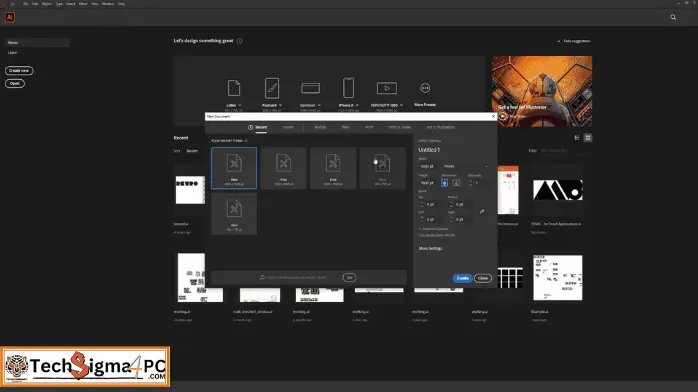
Task: Select the Postcard preset icon
Action: point(272,88)
